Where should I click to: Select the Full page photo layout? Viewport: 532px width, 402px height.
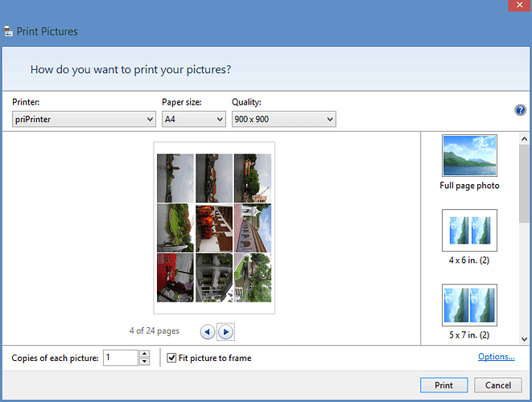tap(469, 156)
